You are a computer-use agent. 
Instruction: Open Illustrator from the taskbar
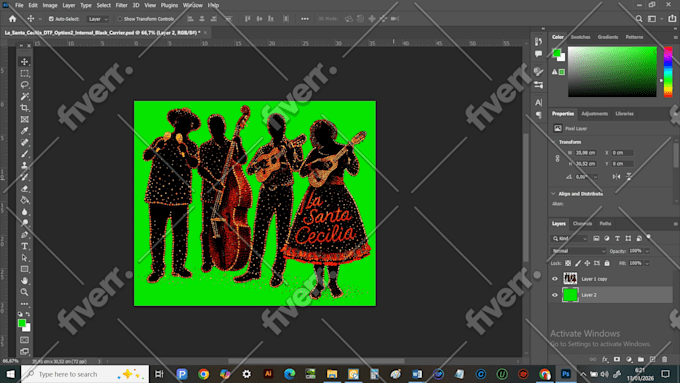click(268, 373)
